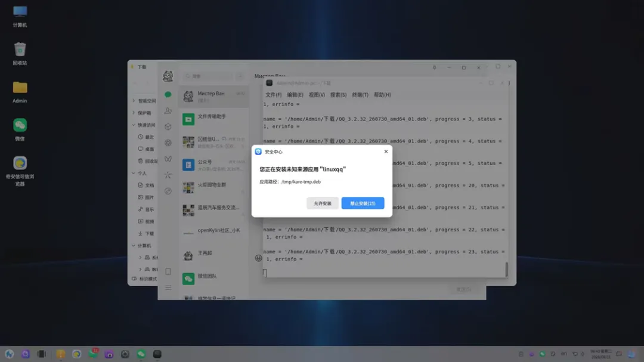Select 下载 in file manager sidebar
Image resolution: width=644 pixels, height=362 pixels.
(x=146, y=233)
